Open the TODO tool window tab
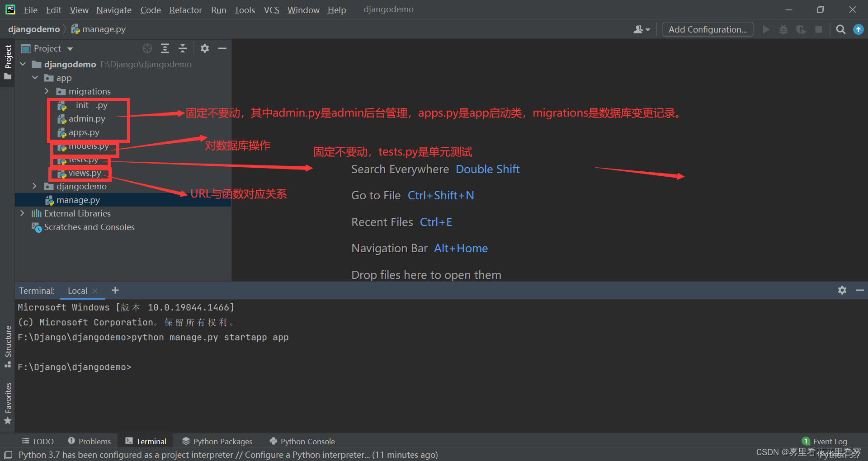 pos(38,441)
